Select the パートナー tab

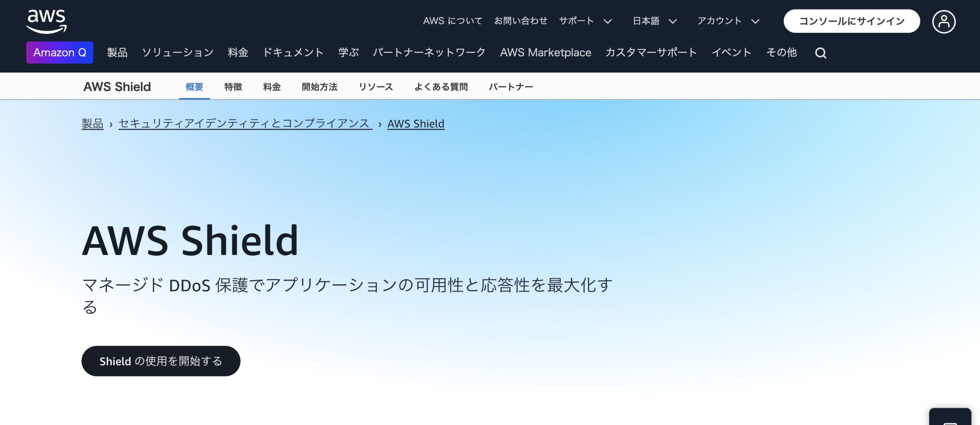511,87
